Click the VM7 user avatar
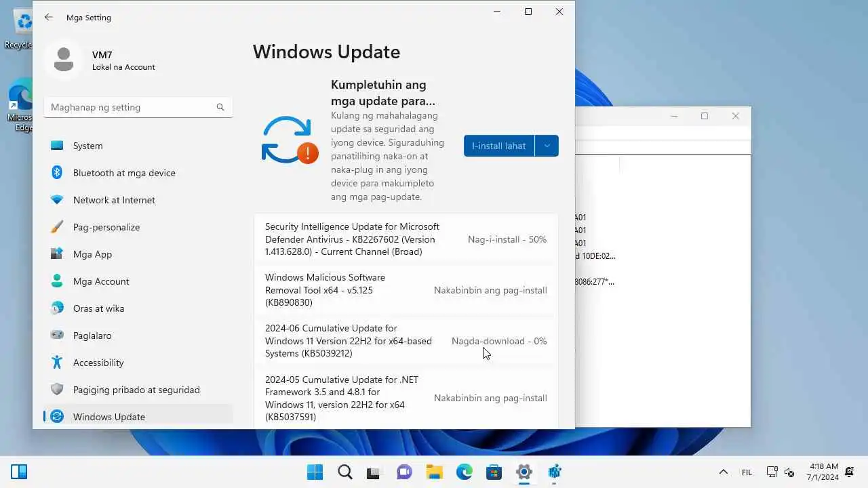The height and width of the screenshot is (488, 868). [64, 60]
